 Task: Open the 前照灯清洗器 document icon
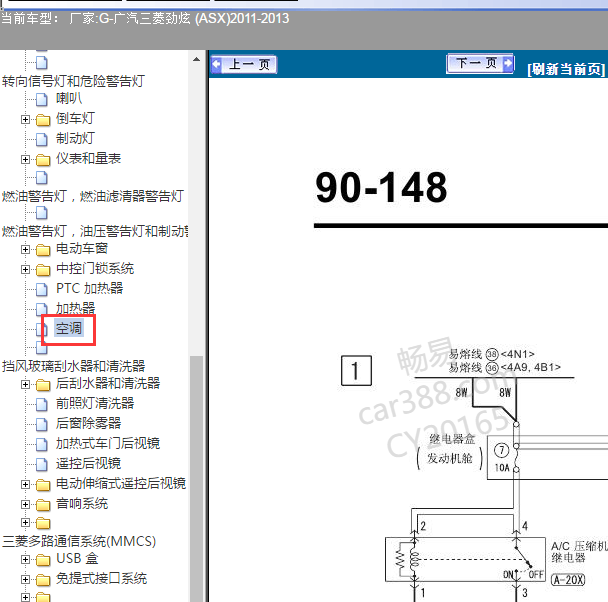point(42,404)
